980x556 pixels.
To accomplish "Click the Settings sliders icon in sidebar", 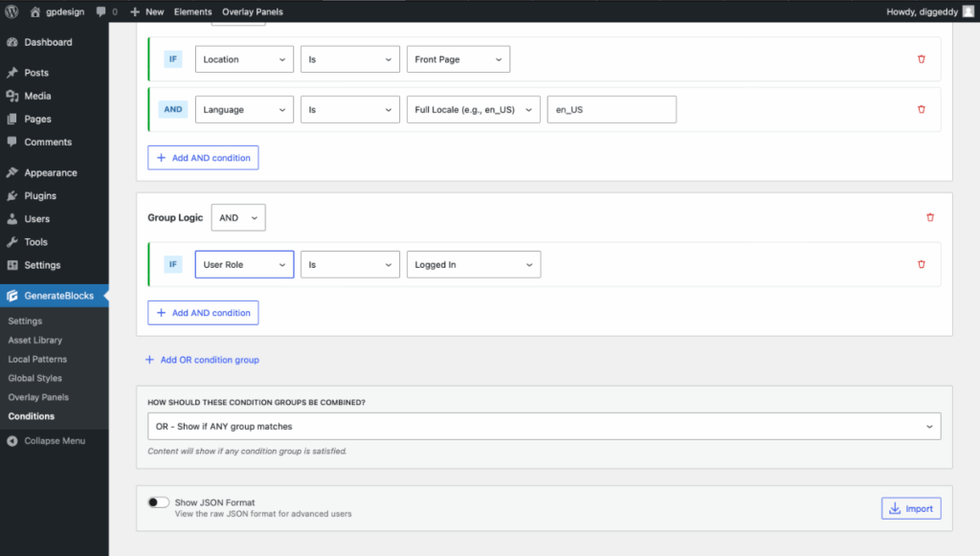I will [11, 265].
